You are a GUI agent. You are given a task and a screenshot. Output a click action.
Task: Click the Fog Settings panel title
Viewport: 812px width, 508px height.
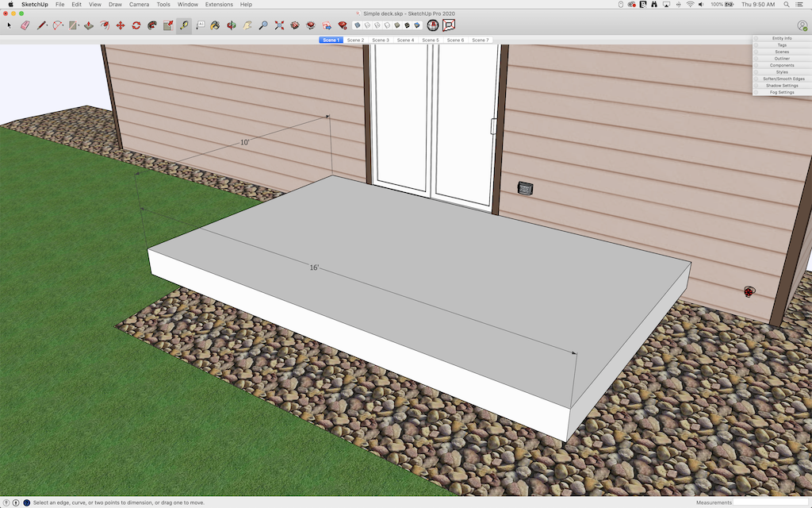(782, 92)
